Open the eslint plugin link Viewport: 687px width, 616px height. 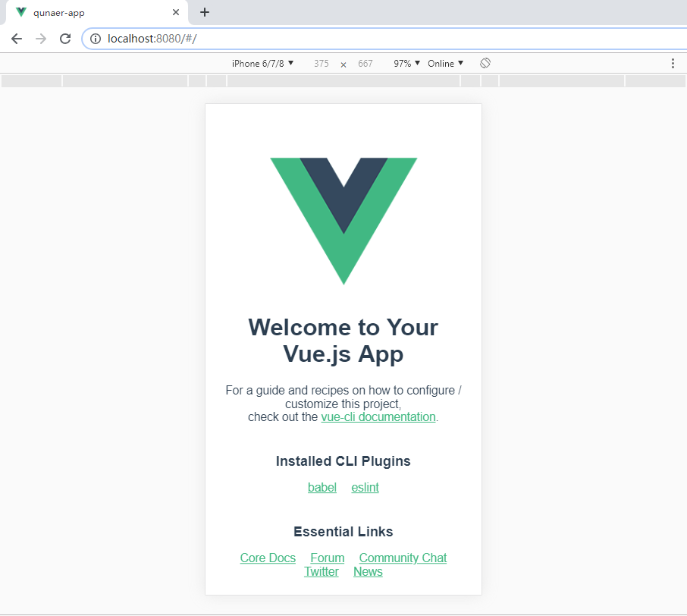[x=365, y=488]
